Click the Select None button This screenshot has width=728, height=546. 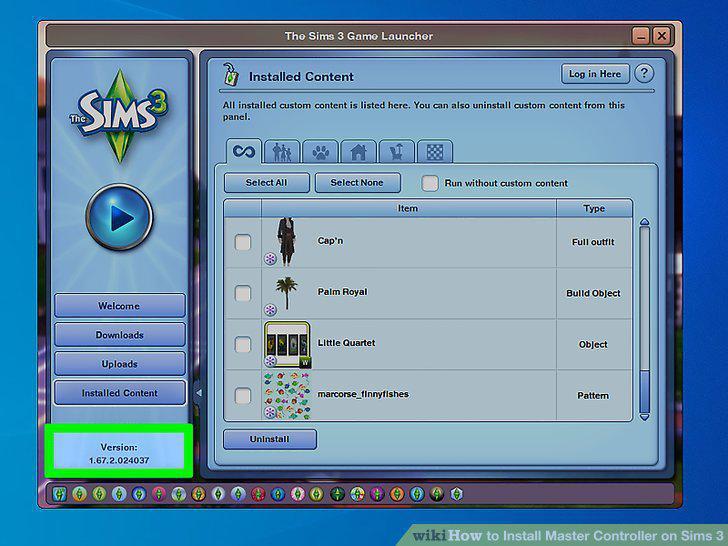(358, 183)
